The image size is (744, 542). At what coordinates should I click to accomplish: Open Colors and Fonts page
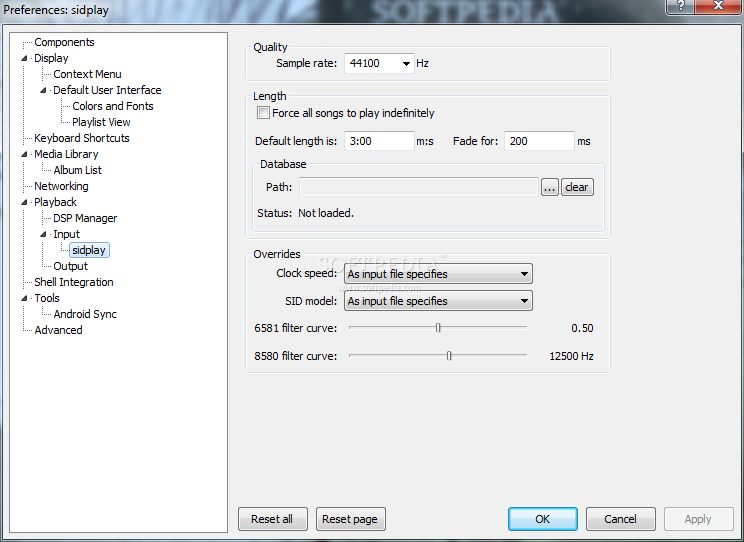112,106
